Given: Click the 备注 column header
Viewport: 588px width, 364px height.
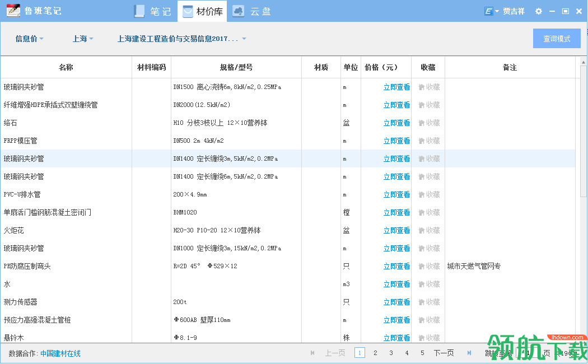Looking at the screenshot, I should tap(510, 67).
